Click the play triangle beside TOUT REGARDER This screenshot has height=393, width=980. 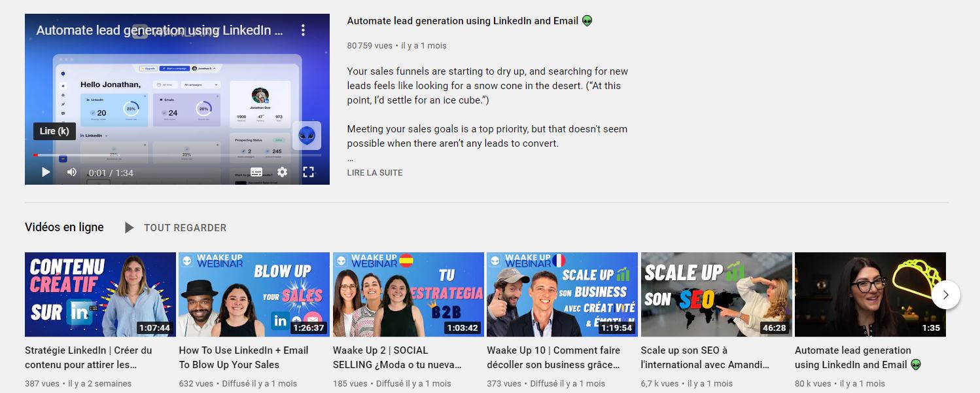tap(130, 228)
